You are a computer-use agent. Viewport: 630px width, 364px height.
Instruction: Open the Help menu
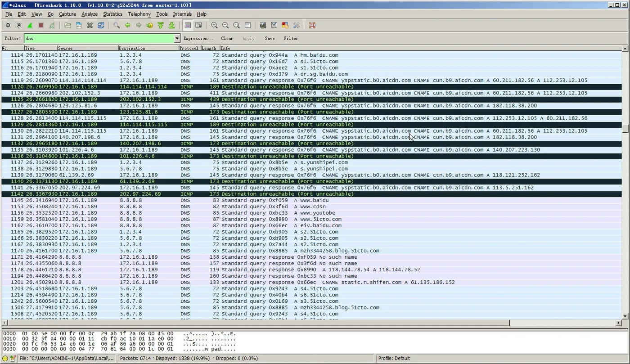coord(202,14)
